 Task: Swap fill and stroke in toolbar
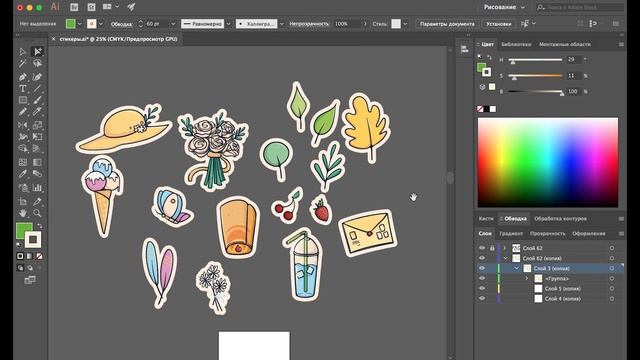coord(40,226)
